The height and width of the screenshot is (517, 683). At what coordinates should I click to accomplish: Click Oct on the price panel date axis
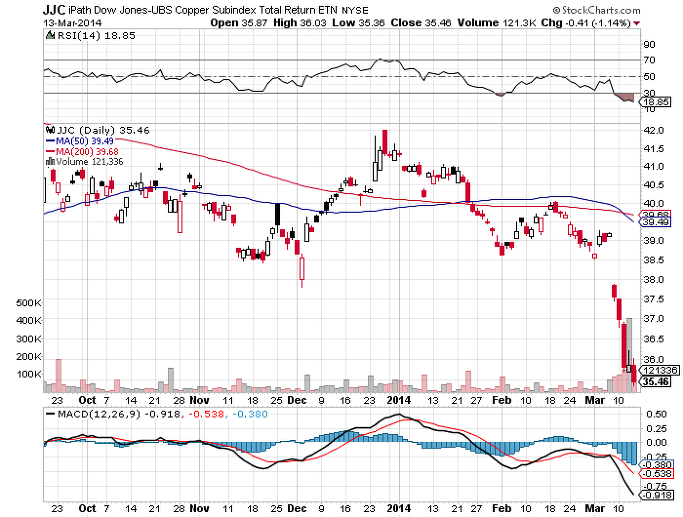coord(87,400)
